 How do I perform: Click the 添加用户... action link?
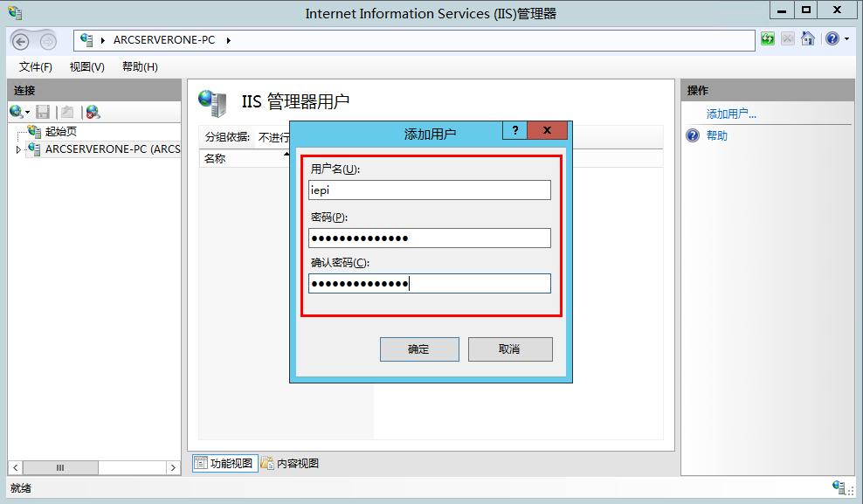coord(731,114)
